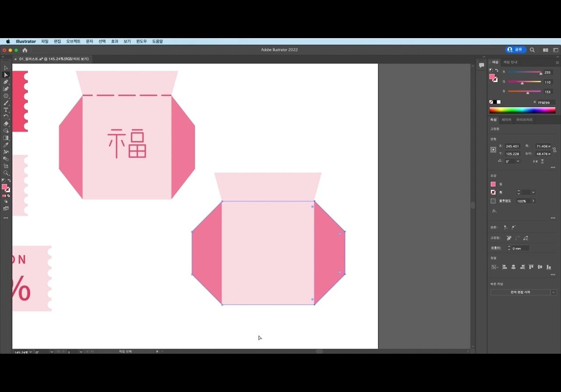Click the 모퉁이 corners label link
Image resolution: width=561 pixels, height=392 pixels.
[495, 248]
